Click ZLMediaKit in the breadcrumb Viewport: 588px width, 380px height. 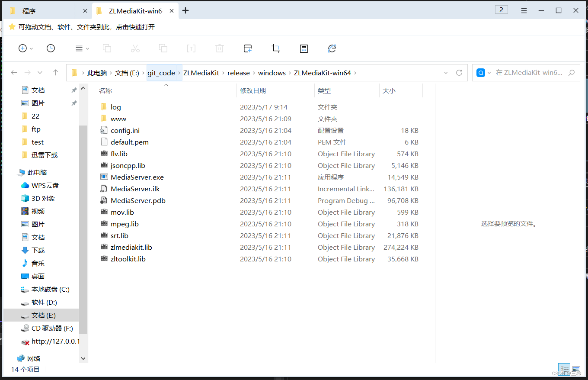pyautogui.click(x=201, y=73)
